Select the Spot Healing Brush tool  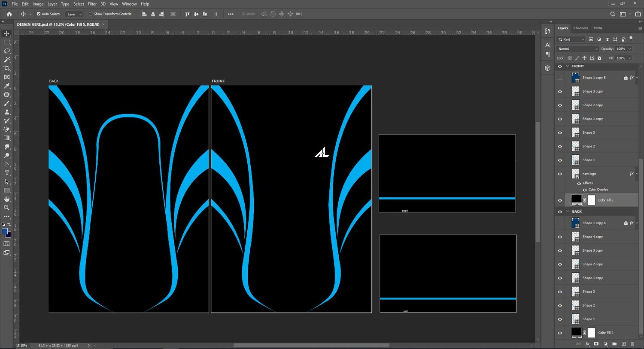pos(7,95)
